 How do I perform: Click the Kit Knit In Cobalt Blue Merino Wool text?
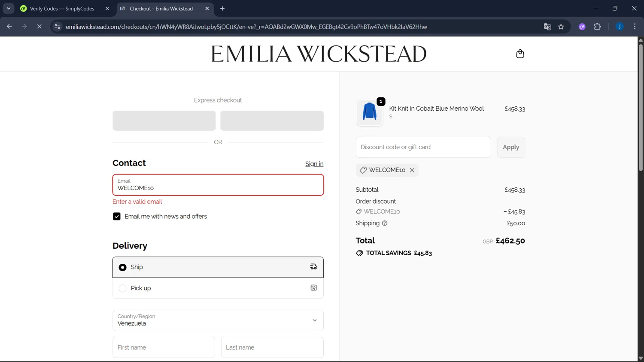click(436, 109)
